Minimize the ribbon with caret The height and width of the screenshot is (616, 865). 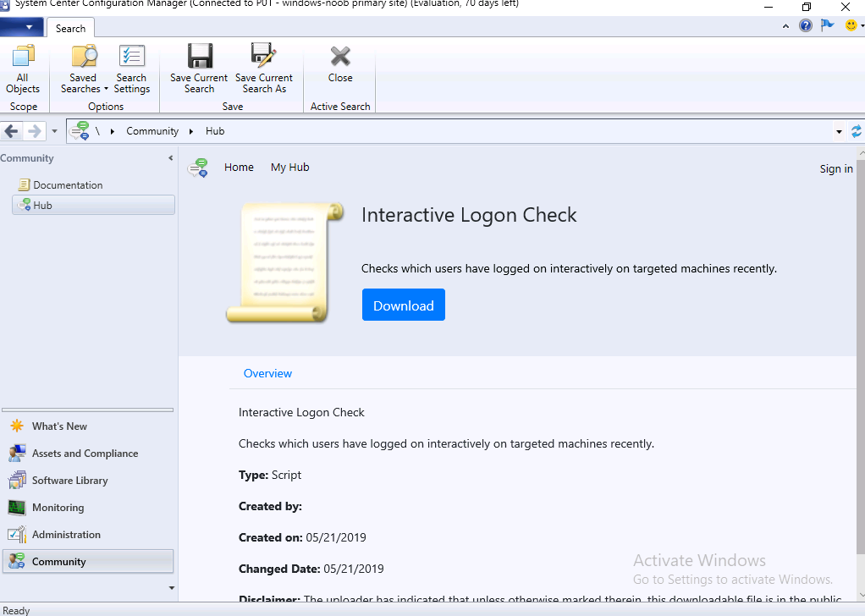[x=785, y=26]
